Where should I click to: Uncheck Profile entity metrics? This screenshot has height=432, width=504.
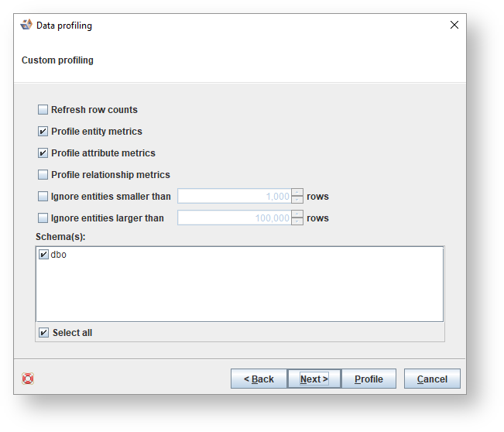(x=43, y=132)
